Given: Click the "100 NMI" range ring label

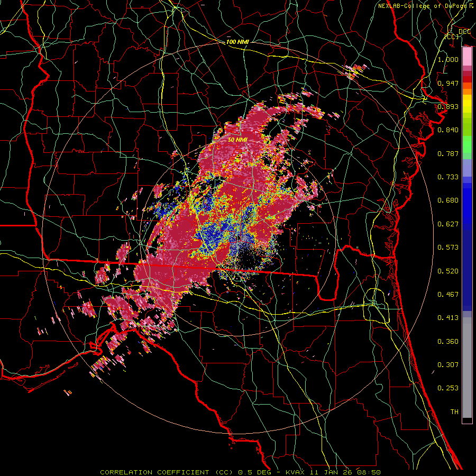Looking at the screenshot, I should 237,42.
